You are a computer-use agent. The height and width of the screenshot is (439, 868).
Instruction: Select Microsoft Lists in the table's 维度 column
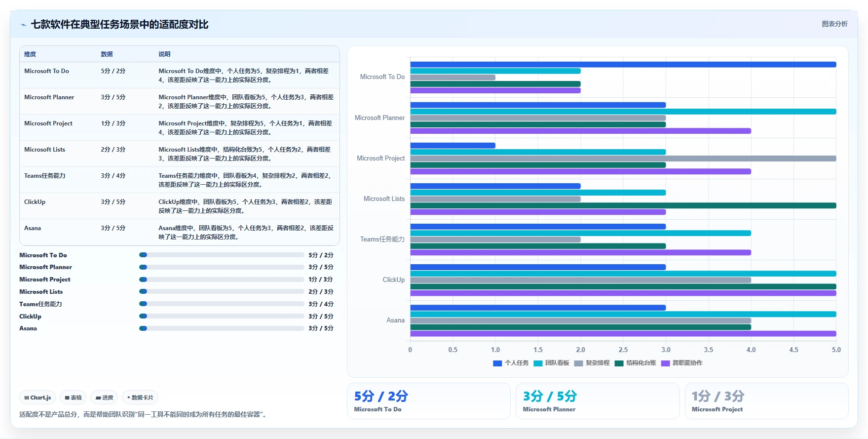click(x=44, y=150)
